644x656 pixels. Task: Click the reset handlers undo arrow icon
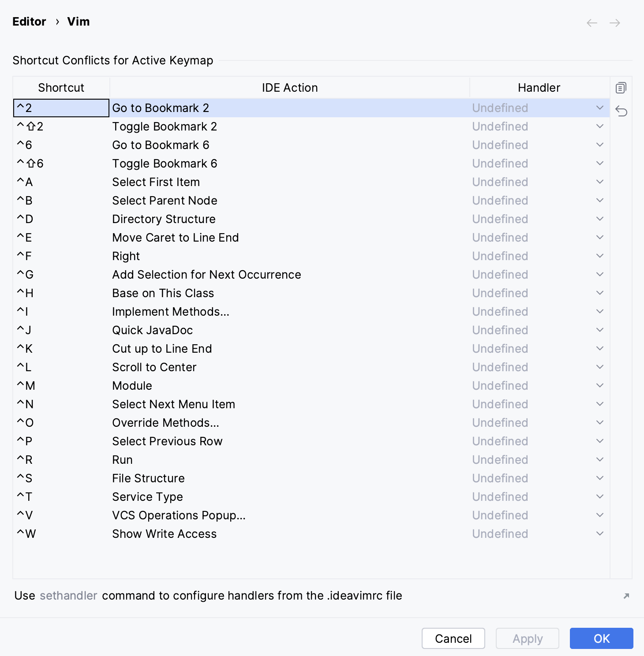[621, 111]
